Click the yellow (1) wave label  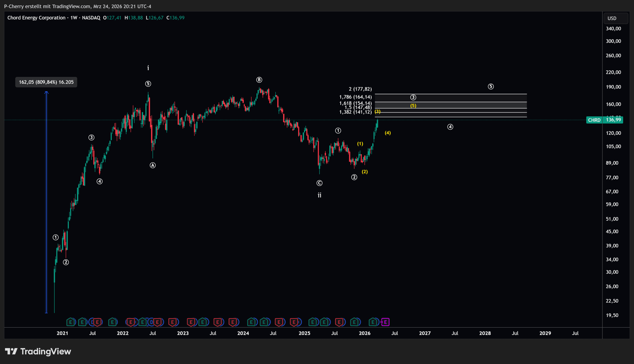point(360,144)
